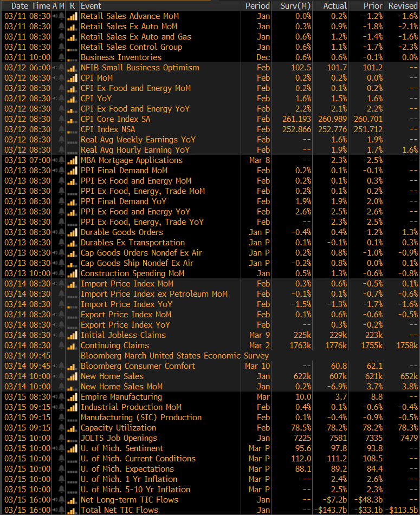Click the relevance bars for MBA Mortgage Applications
Image resolution: width=420 pixels, height=515 pixels.
point(72,160)
